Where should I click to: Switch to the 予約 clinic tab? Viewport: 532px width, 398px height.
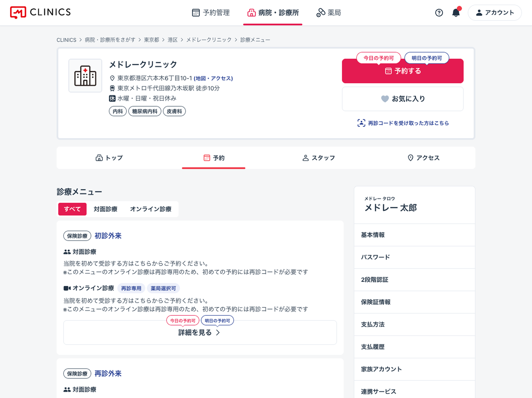[214, 158]
